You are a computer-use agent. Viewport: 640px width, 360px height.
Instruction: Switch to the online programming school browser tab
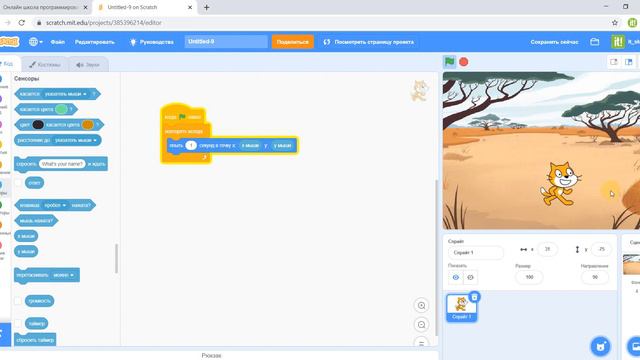[44, 7]
